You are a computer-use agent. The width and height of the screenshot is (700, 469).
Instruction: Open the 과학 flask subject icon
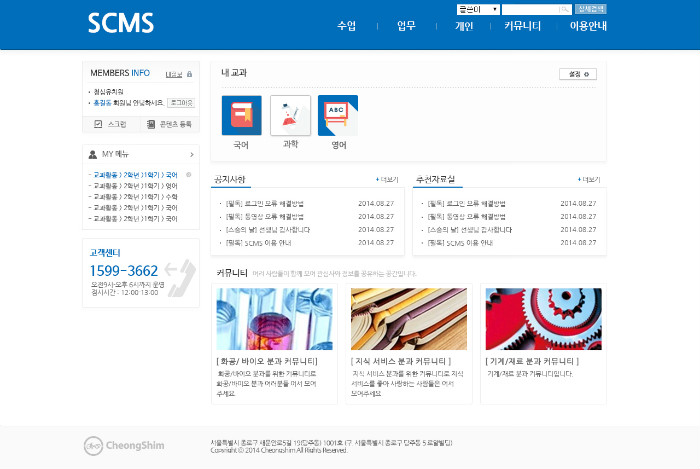click(x=290, y=115)
